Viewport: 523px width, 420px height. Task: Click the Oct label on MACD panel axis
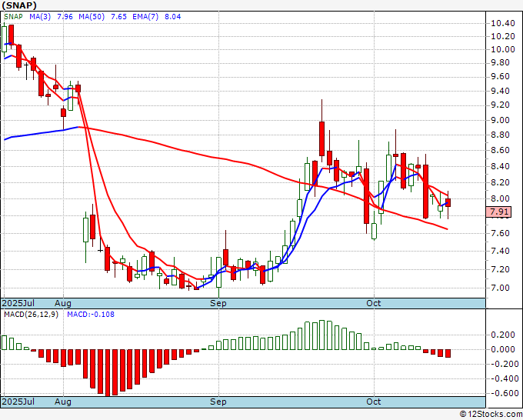tap(374, 402)
